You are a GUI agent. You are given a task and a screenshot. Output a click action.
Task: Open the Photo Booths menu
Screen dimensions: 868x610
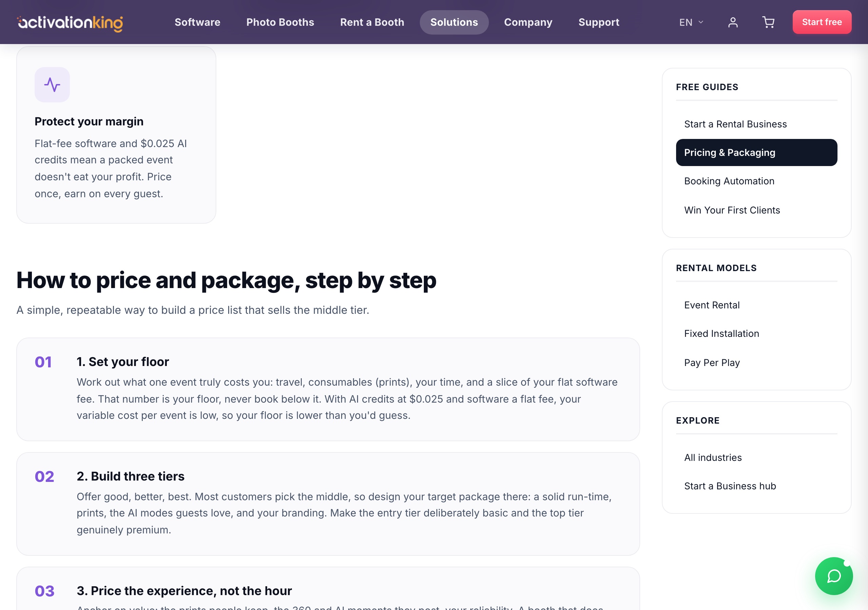coord(280,22)
